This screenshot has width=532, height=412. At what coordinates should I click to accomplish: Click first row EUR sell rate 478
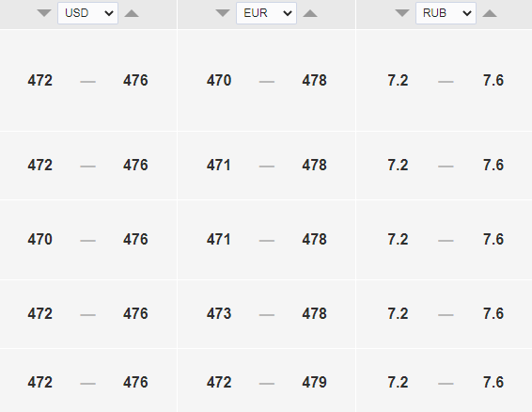[314, 81]
